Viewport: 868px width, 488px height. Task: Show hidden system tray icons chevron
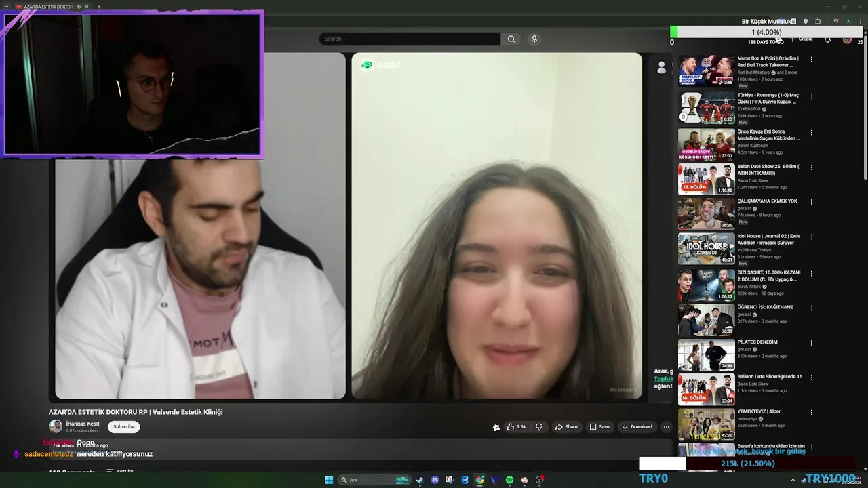click(793, 480)
